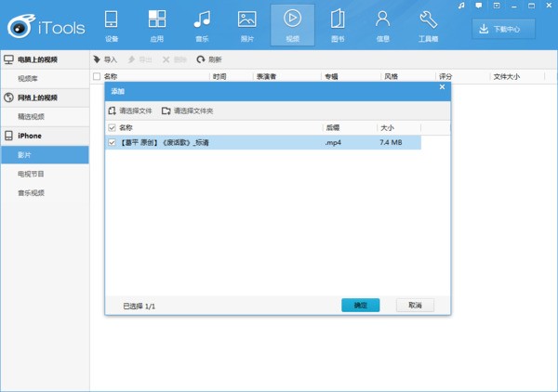Collapse the iPhone sidebar group
The image size is (558, 392).
(45, 136)
